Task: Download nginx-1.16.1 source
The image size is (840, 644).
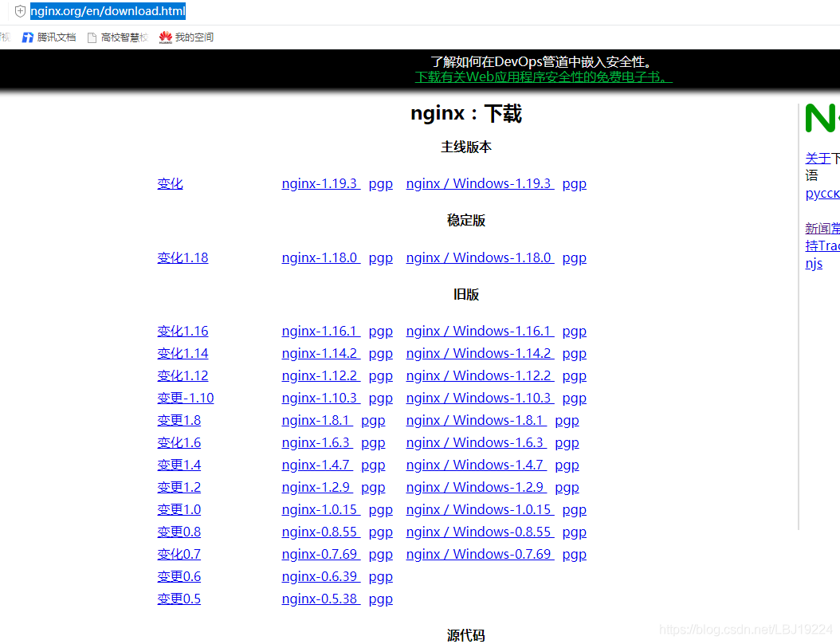Action: (321, 331)
